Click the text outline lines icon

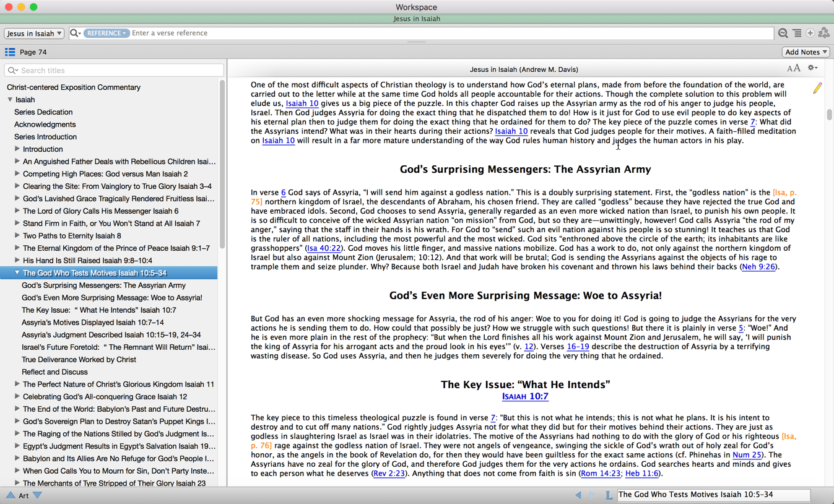(x=797, y=33)
